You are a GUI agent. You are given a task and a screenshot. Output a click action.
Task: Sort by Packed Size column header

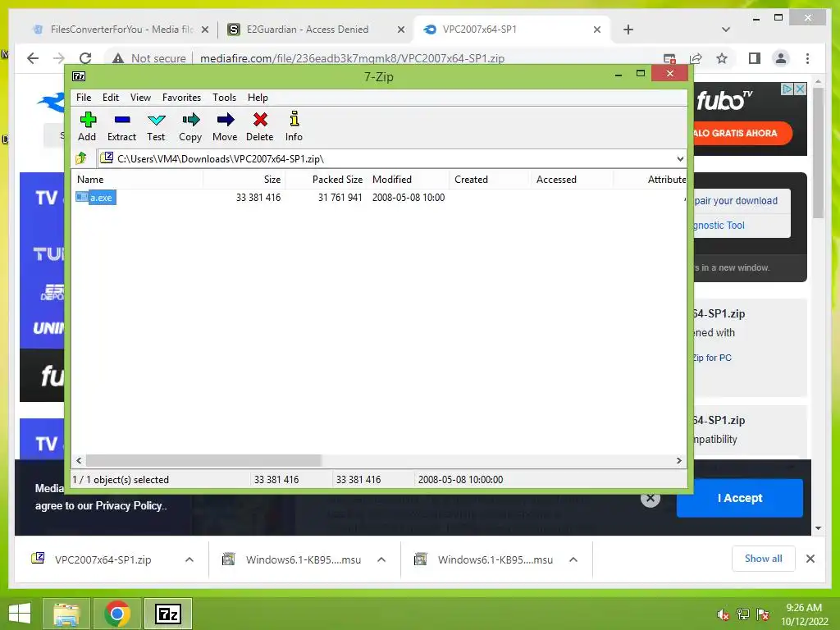(x=326, y=180)
